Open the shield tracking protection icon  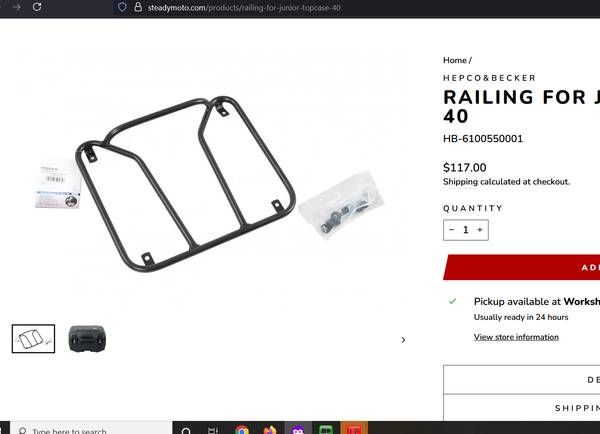(x=122, y=7)
